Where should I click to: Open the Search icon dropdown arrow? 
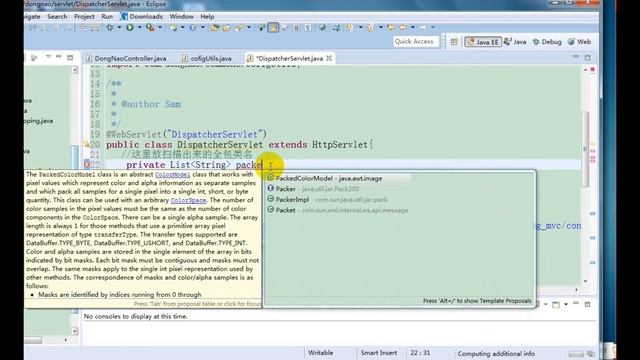tap(249, 27)
